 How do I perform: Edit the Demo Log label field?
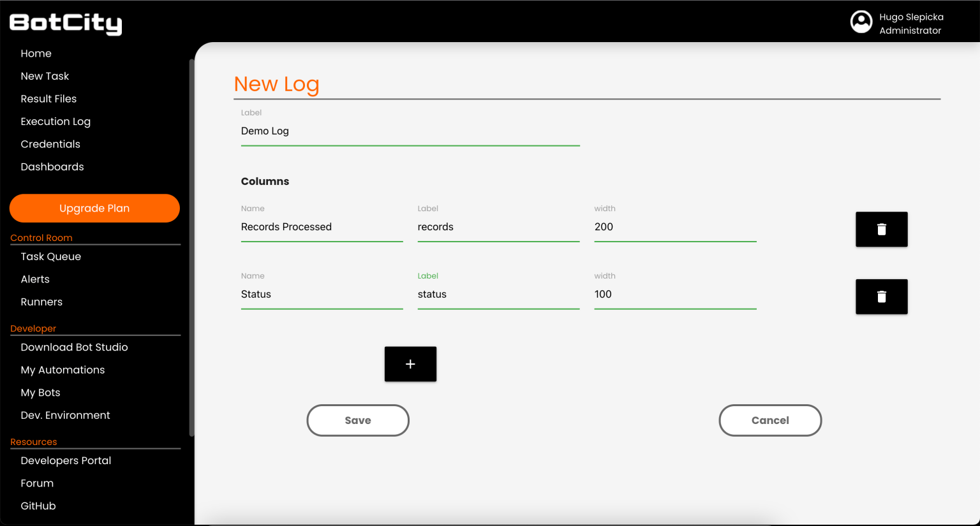[x=410, y=131]
